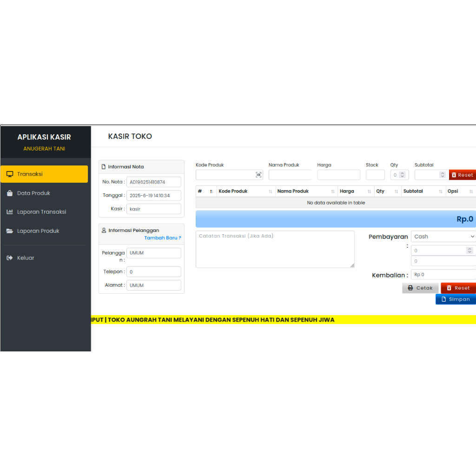Click the barcode scanner icon in Kode Produk
The height and width of the screenshot is (476, 476).
258,175
